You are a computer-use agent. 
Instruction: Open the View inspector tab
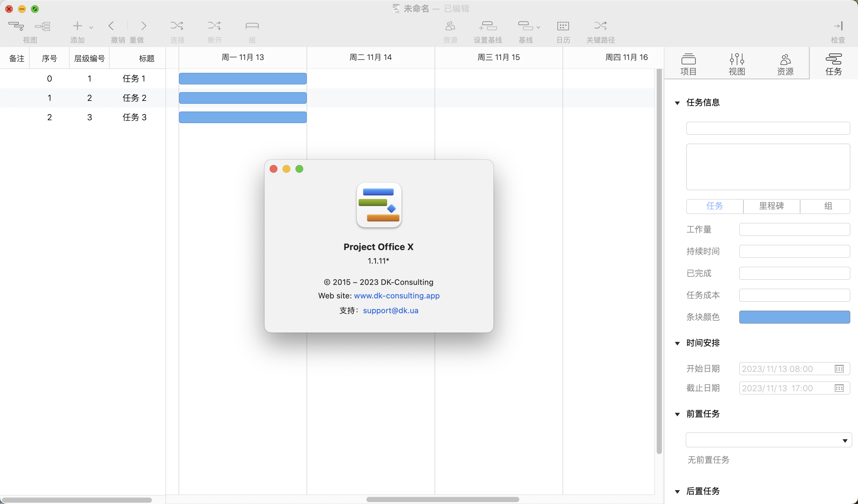[x=737, y=64]
